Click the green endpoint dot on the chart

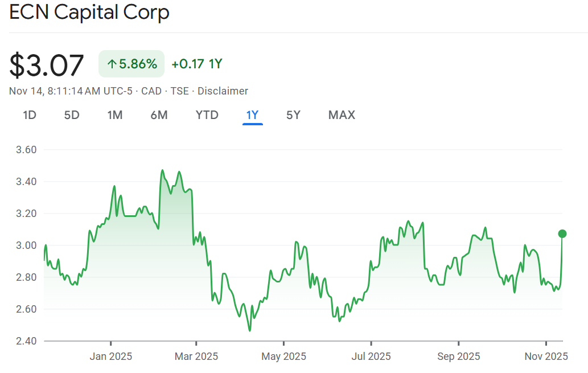[x=562, y=233]
